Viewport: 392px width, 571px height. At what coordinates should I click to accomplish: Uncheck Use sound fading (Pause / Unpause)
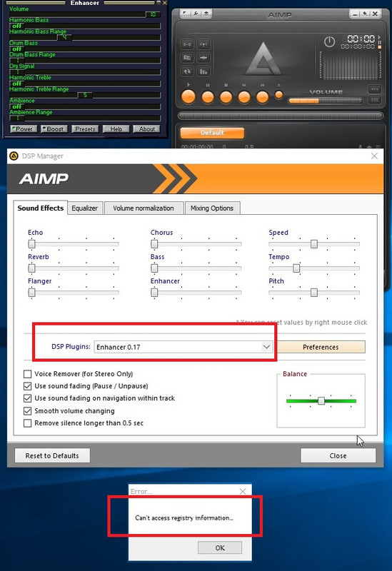(x=27, y=386)
